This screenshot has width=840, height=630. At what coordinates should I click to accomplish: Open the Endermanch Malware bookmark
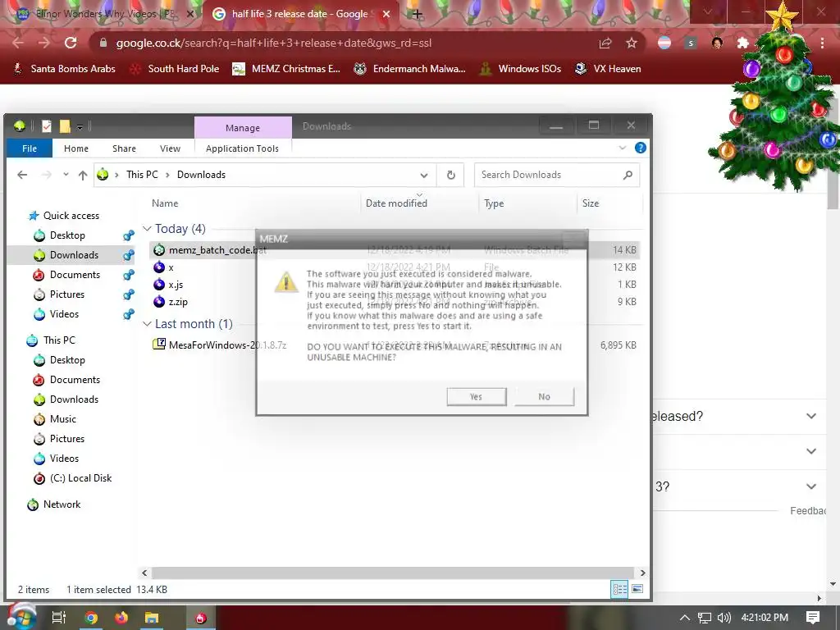tap(410, 69)
